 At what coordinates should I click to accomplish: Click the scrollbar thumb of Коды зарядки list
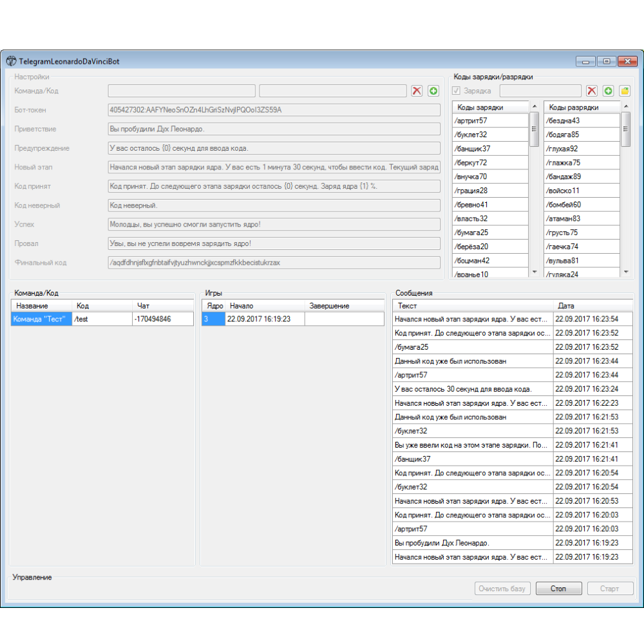coord(534,129)
